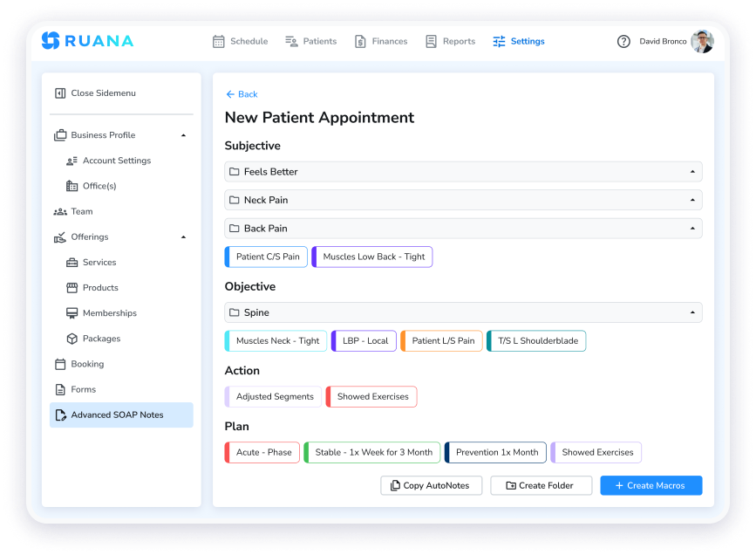Screen dimensions: 756x555
Task: Click the help question mark icon
Action: coord(624,40)
